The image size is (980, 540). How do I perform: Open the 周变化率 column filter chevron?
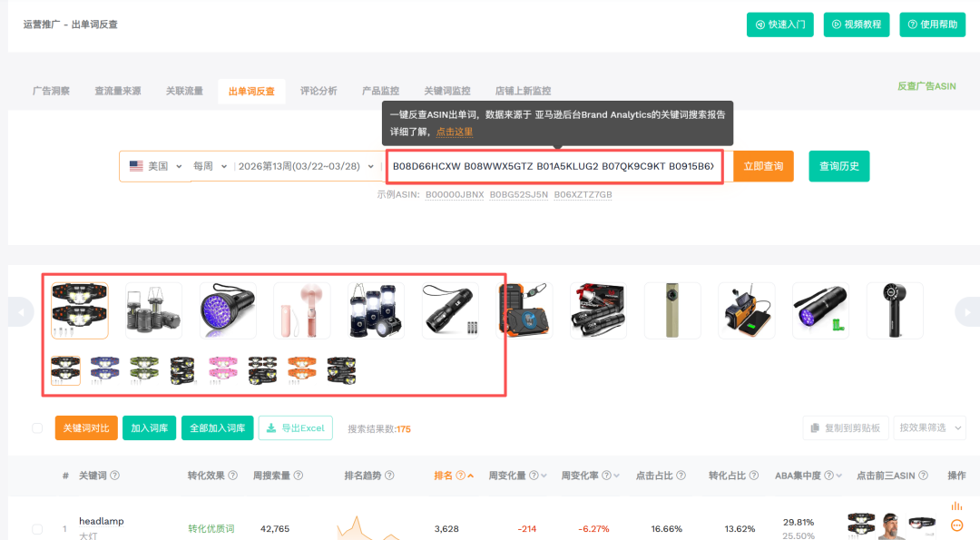pyautogui.click(x=616, y=476)
